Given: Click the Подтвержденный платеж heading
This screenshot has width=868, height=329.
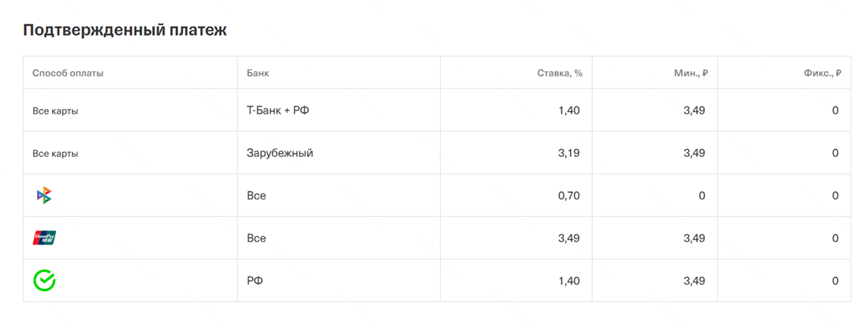Looking at the screenshot, I should pos(125,31).
